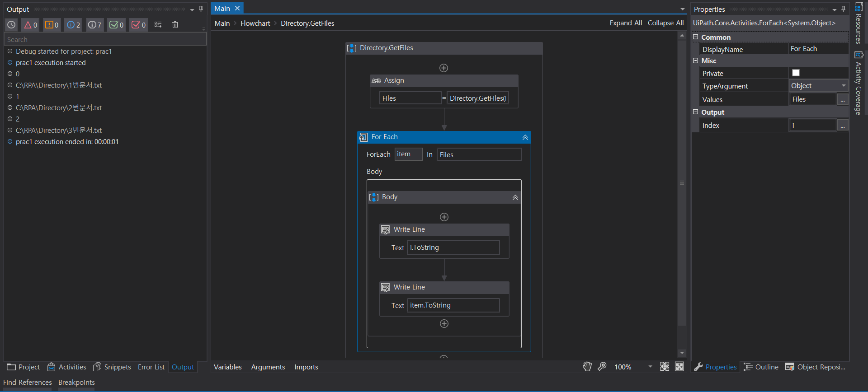Click the Output search field
Viewport: 868px width, 392px height.
[x=105, y=40]
